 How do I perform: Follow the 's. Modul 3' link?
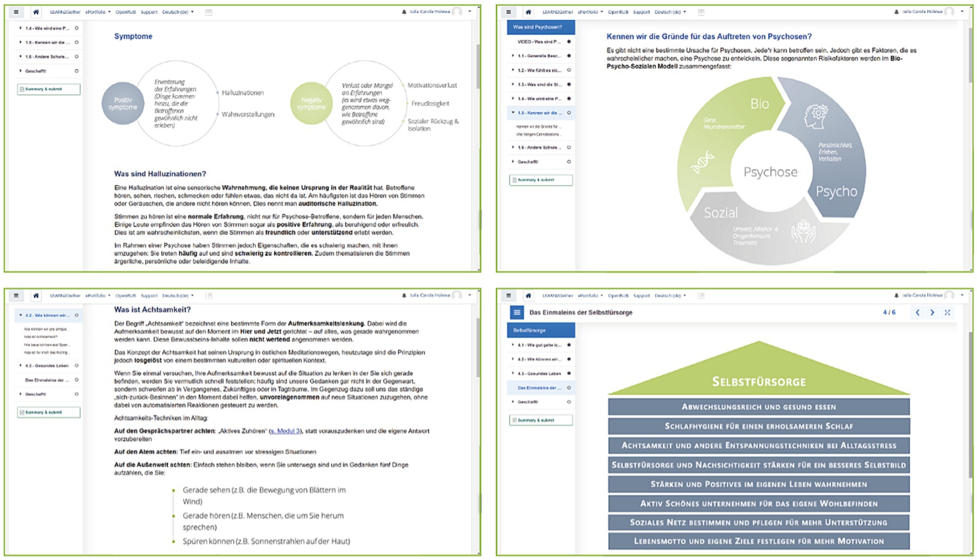coord(285,431)
